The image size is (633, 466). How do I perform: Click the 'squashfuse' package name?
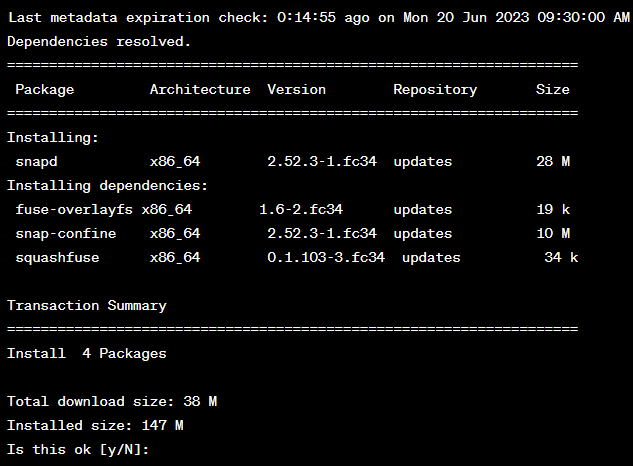[x=57, y=258]
